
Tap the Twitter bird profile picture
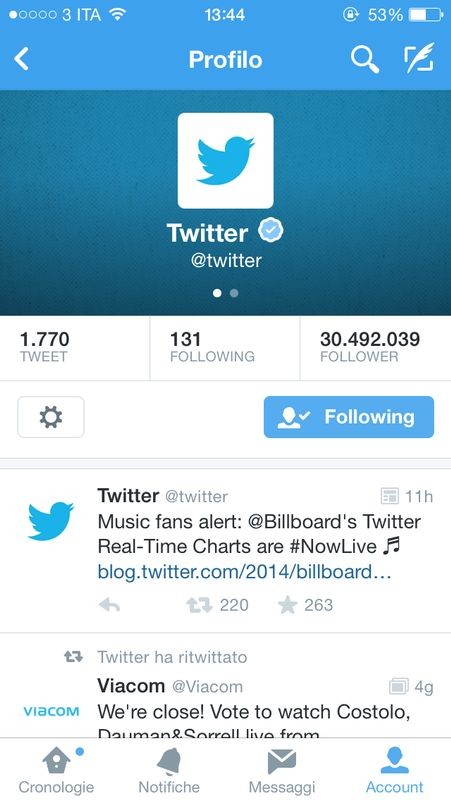point(226,161)
